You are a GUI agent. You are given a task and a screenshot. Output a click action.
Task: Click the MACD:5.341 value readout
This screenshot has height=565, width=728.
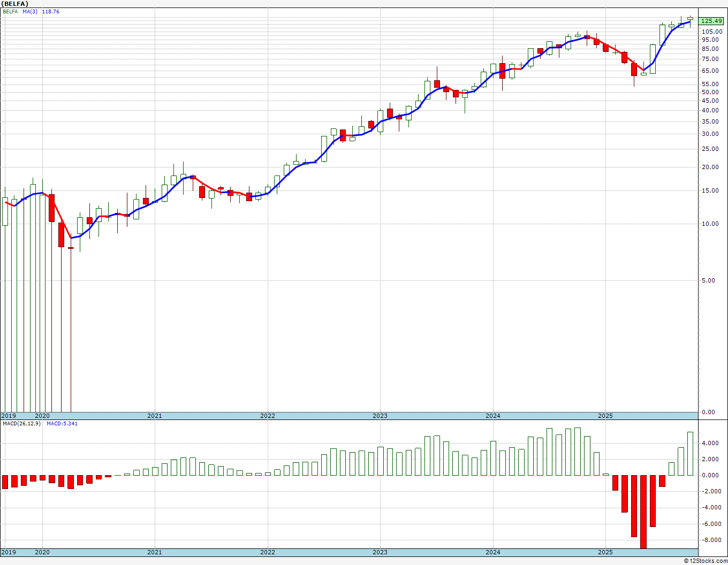62,424
